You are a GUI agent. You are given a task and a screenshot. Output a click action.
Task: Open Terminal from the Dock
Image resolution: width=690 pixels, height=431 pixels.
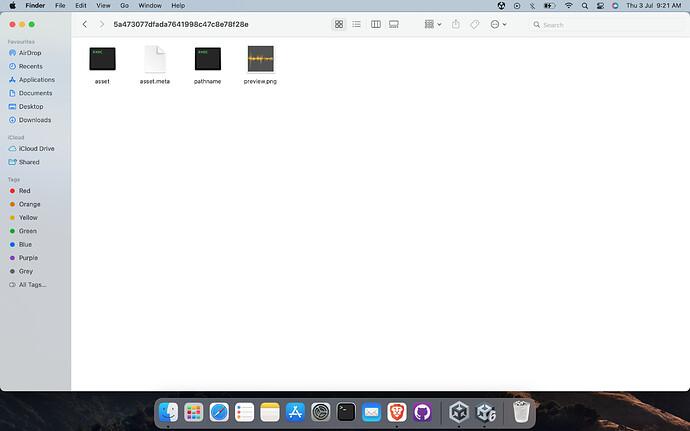click(x=346, y=413)
